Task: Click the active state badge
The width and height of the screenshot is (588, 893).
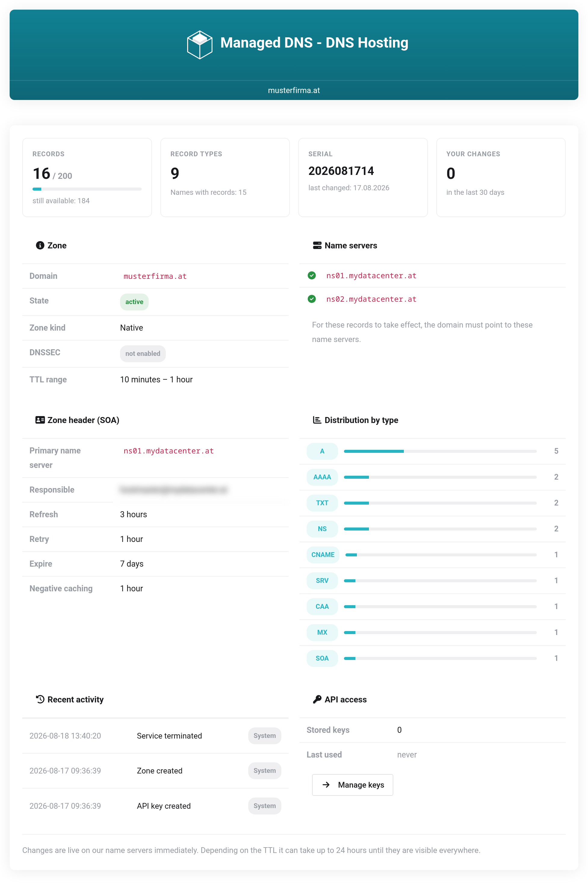Action: click(x=134, y=302)
